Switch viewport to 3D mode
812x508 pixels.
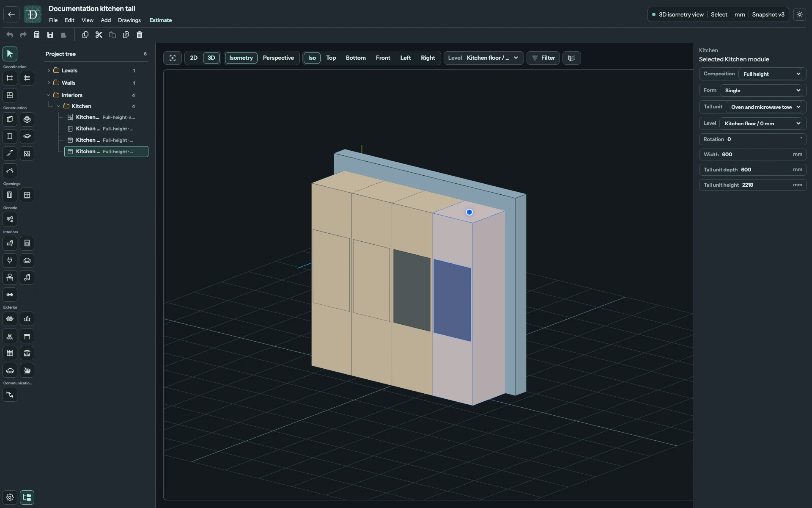coord(211,58)
